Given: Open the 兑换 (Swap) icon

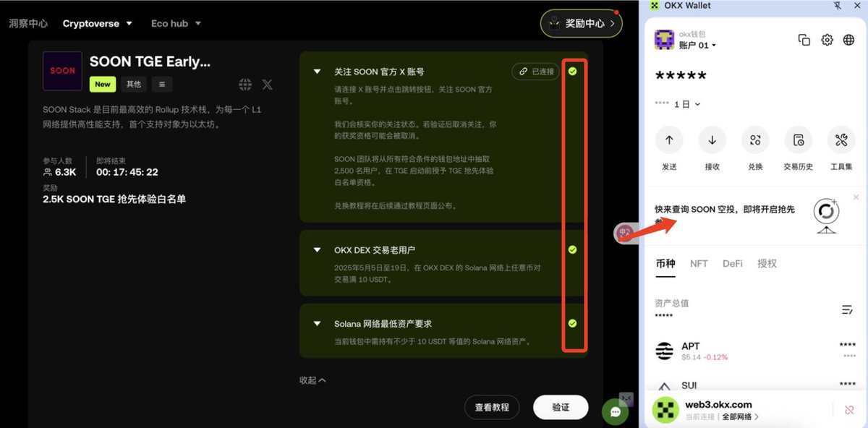Looking at the screenshot, I should coord(755,140).
